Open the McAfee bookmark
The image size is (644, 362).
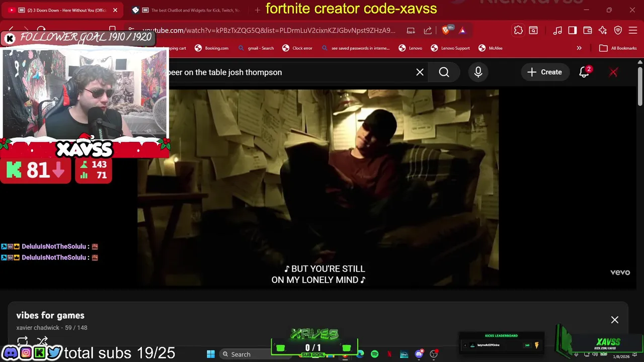491,48
